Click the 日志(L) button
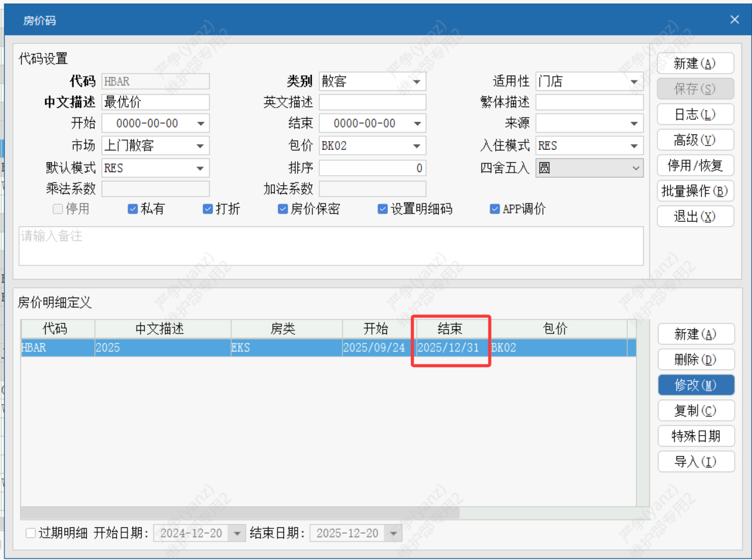This screenshot has width=752, height=560. point(695,114)
